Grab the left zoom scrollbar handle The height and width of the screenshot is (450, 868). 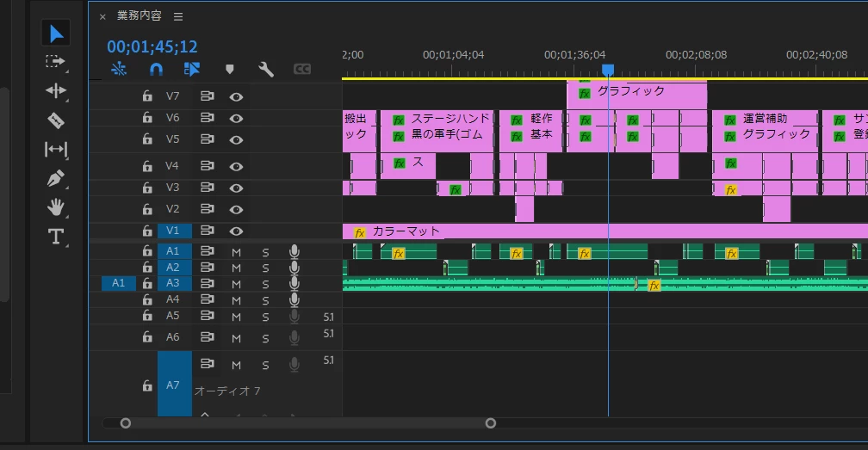126,423
